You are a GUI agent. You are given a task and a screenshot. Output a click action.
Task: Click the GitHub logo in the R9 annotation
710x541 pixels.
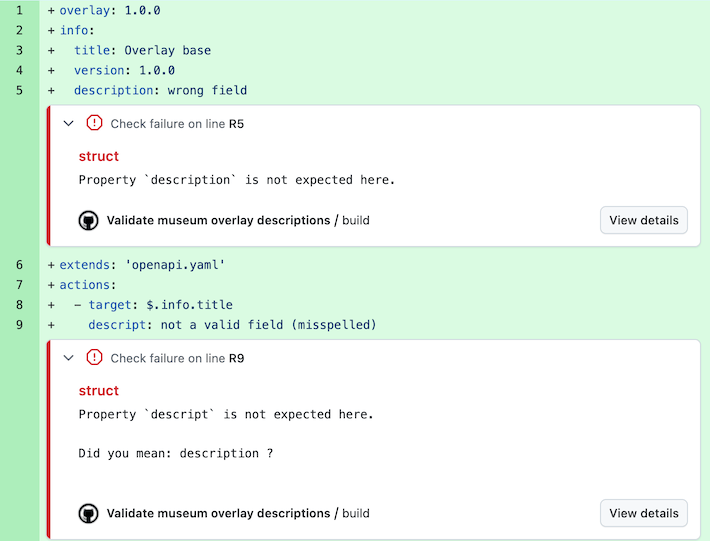[88, 513]
